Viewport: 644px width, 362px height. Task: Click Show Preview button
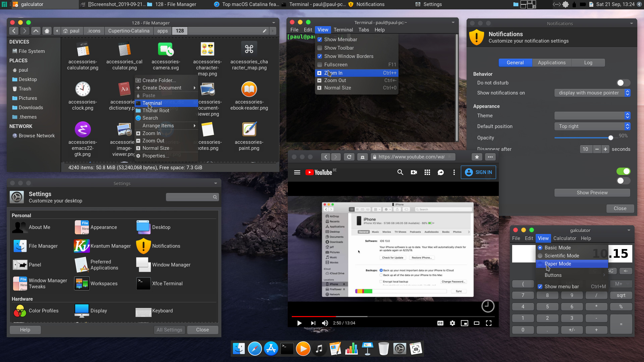pos(592,193)
